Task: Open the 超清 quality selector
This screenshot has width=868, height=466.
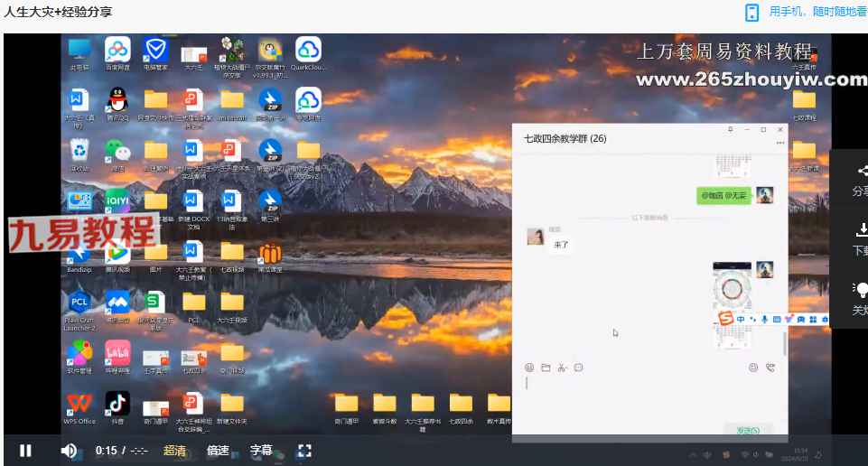Action: click(175, 451)
